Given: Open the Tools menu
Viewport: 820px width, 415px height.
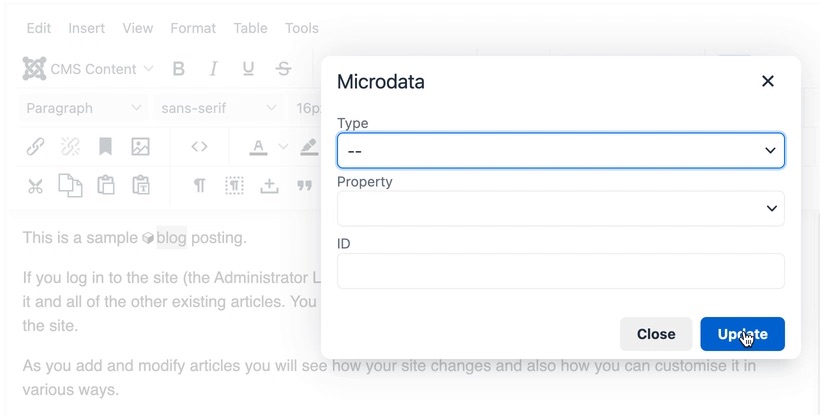Looking at the screenshot, I should pyautogui.click(x=302, y=28).
